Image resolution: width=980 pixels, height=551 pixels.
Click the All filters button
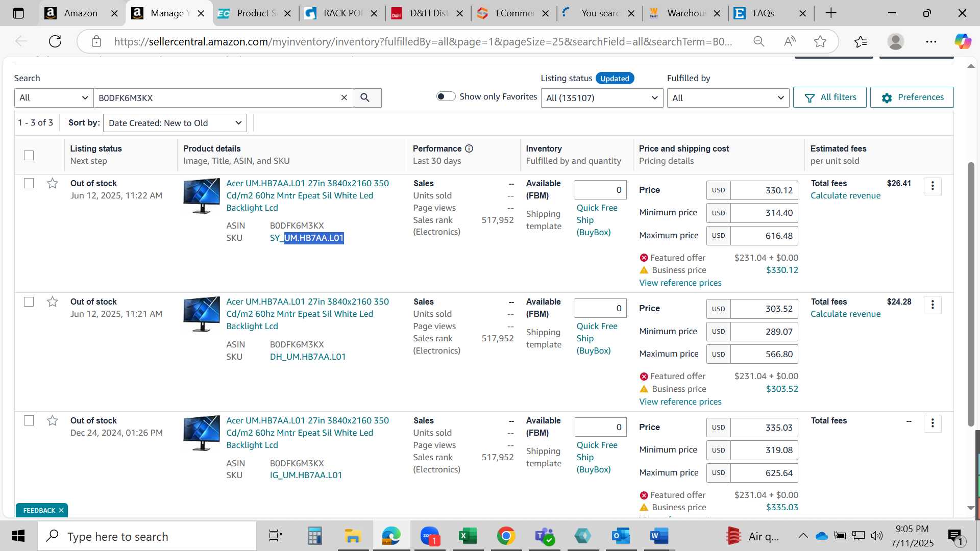(x=830, y=97)
